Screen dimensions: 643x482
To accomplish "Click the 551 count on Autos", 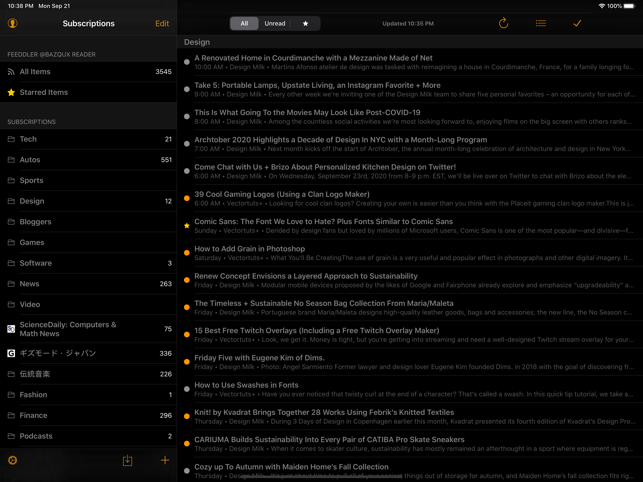I will coord(166,160).
